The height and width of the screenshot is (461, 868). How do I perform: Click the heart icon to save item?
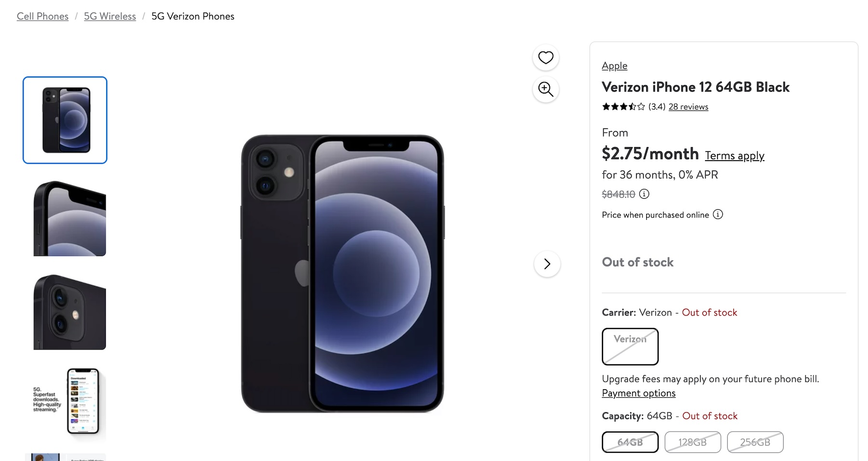[545, 57]
